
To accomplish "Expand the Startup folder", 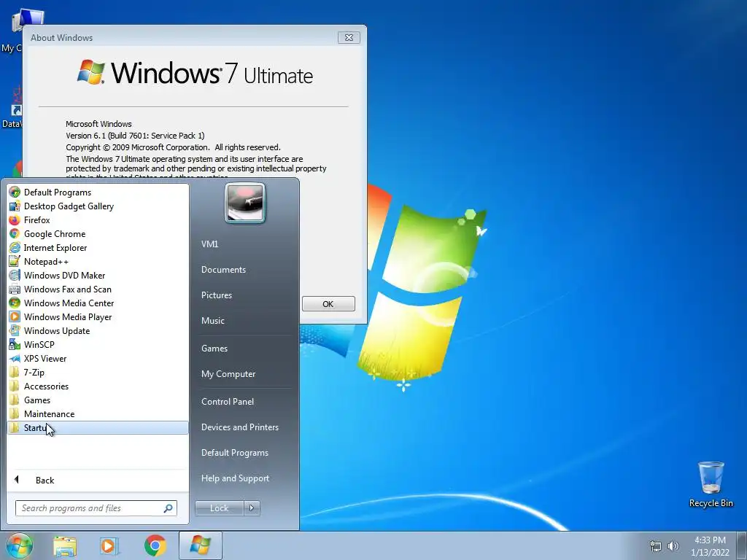I will 98,427.
